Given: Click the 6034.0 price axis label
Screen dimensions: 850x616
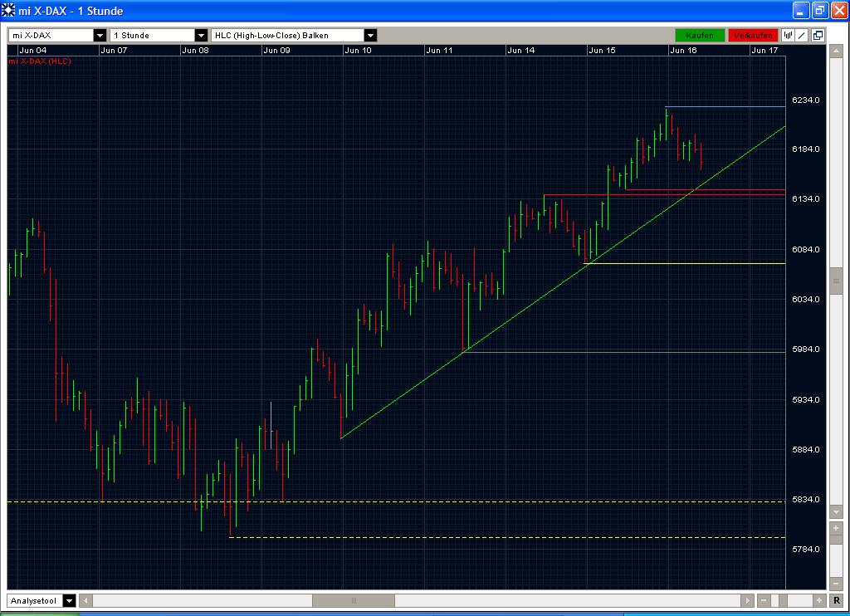Looking at the screenshot, I should pyautogui.click(x=805, y=300).
